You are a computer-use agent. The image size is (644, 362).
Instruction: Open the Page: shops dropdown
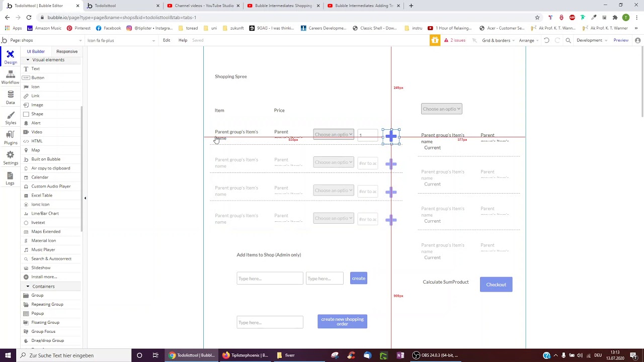(x=43, y=40)
